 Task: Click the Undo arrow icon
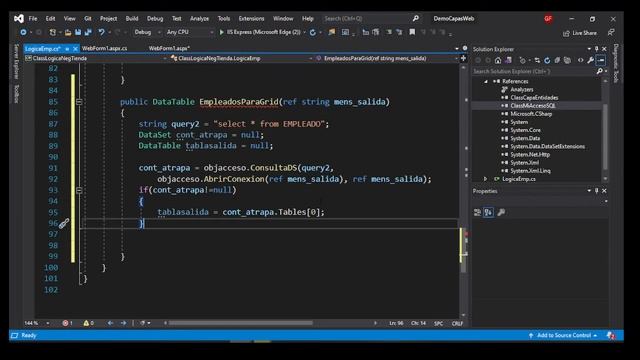pyautogui.click(x=101, y=32)
